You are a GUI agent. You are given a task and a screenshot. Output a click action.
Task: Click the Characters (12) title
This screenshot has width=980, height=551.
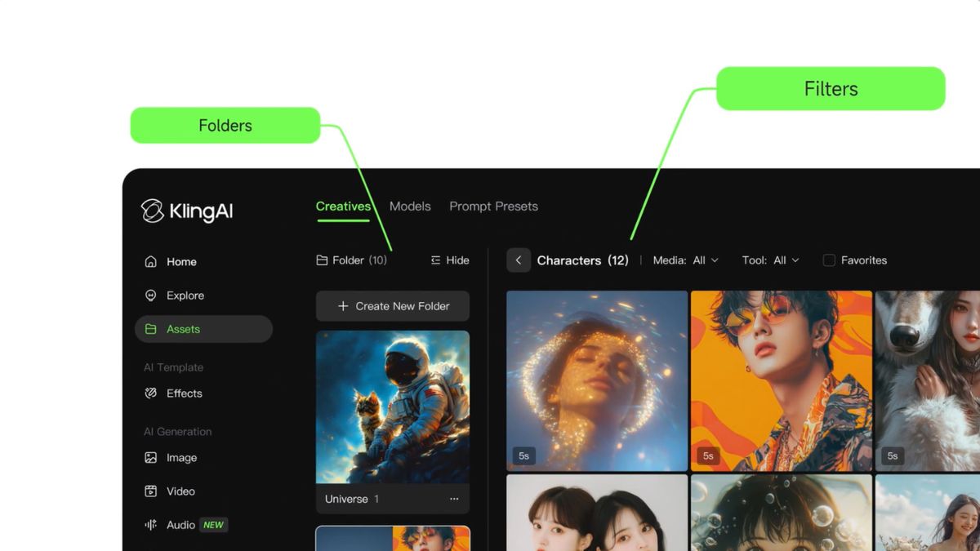pyautogui.click(x=582, y=260)
